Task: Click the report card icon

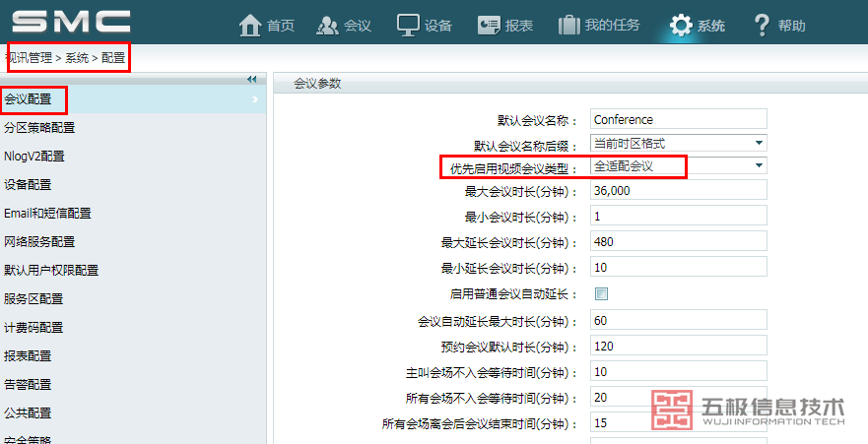Action: click(x=489, y=26)
